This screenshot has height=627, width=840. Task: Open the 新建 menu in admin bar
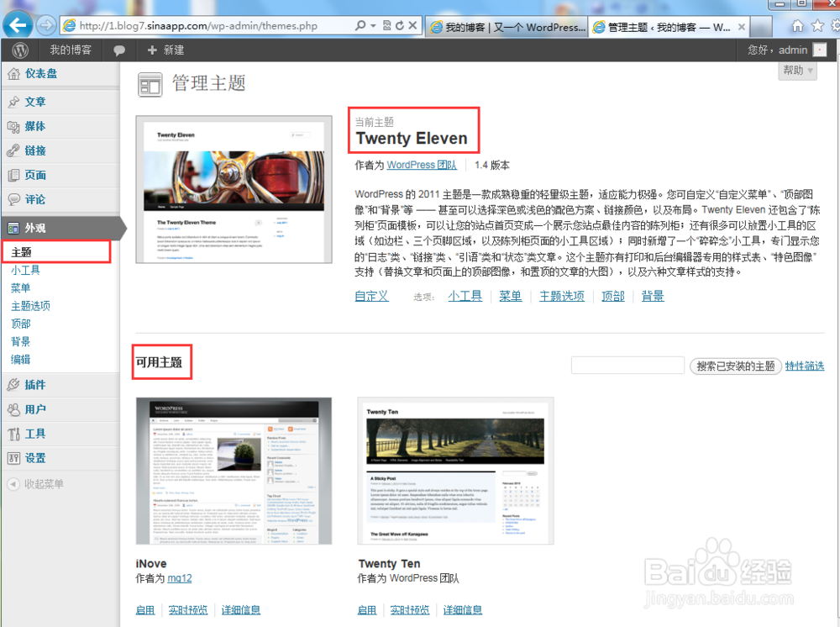[165, 50]
